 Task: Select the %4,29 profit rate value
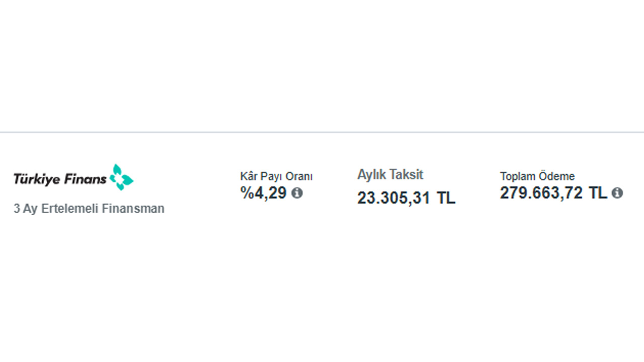coord(264,193)
